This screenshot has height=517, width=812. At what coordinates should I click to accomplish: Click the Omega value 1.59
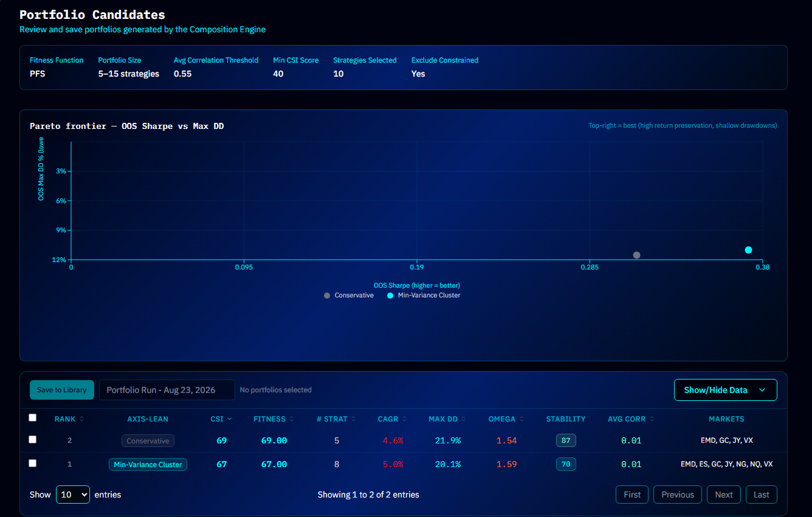click(x=506, y=464)
